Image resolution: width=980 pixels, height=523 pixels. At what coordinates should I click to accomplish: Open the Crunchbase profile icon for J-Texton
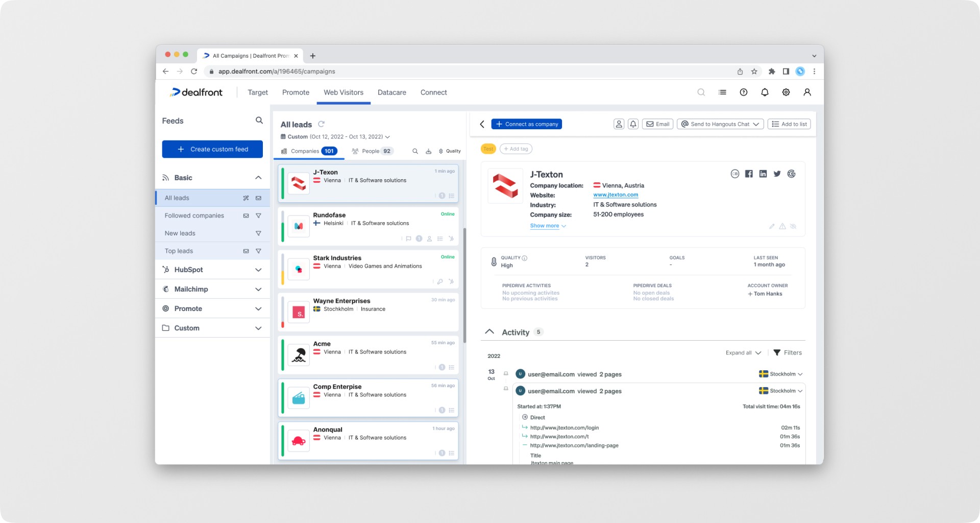coord(734,174)
